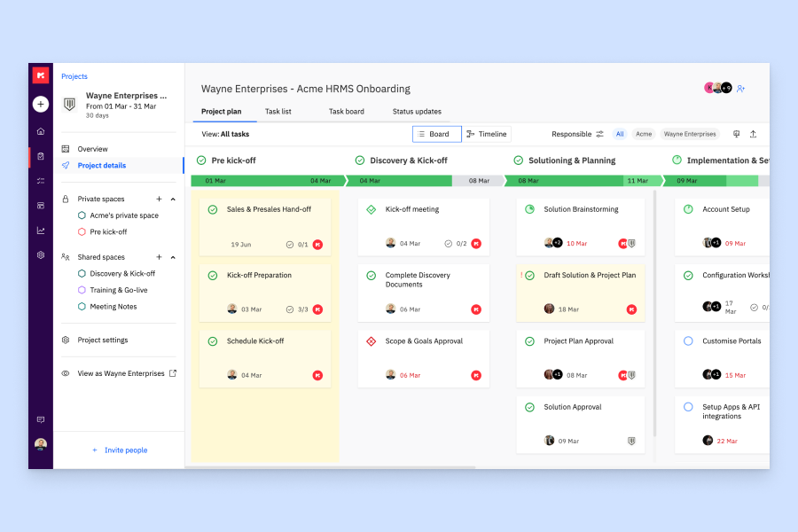Toggle completion of Sales & Presales Hand-off

point(213,209)
